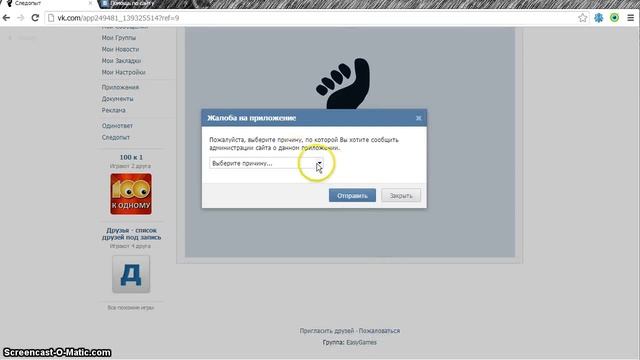Image resolution: width=640 pixels, height=360 pixels.
Task: Click the blue snowflake extension icon
Action: 599,18
